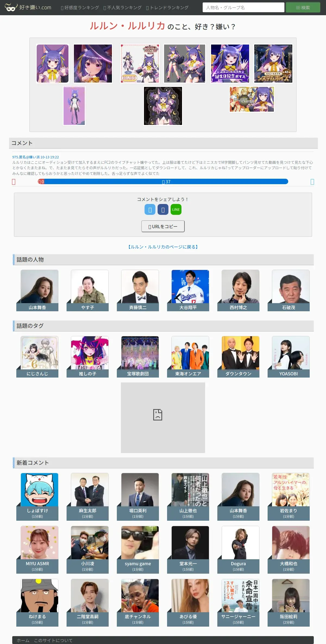This screenshot has height=644, width=326.
Task: Open the 麻生太郎 new comment card
Action: (88, 497)
